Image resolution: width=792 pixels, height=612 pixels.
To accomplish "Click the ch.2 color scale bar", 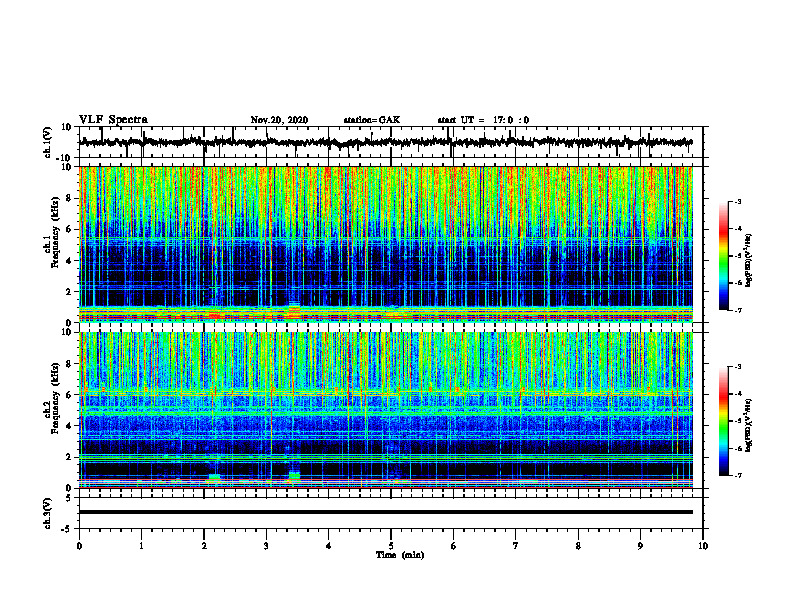I will pos(724,421).
